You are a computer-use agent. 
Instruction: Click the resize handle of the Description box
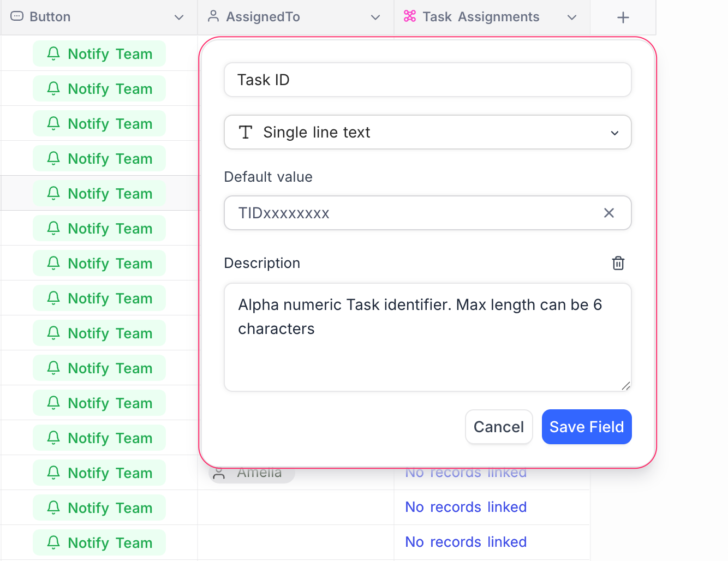625,386
